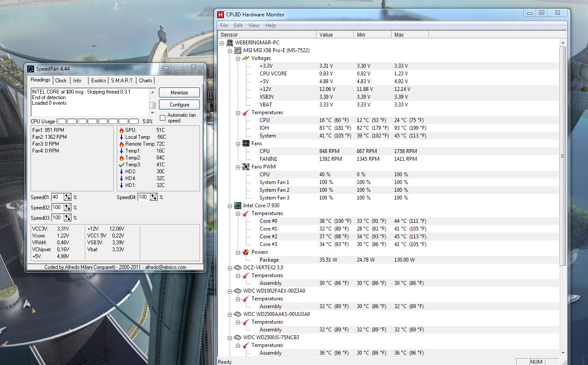Screen dimensions: 588x365
Task: Switch to the S.M.A.R.T. tab
Action: [122, 81]
